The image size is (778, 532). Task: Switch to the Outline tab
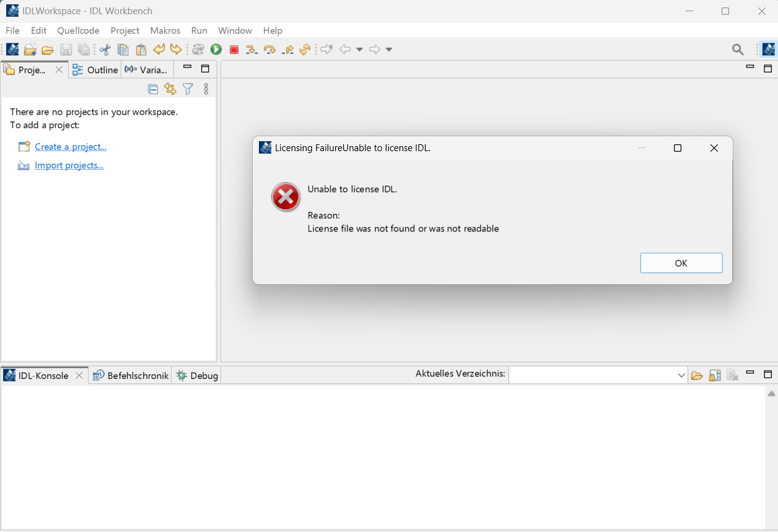(x=95, y=70)
